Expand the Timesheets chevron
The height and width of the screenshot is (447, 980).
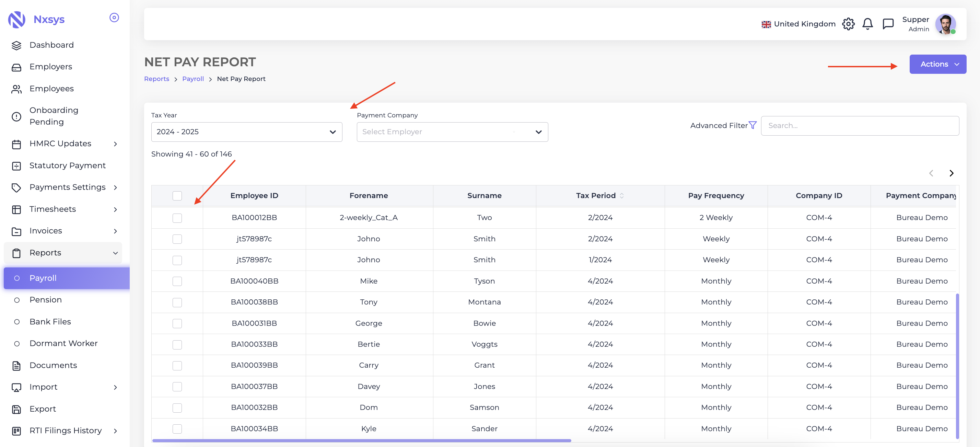[x=115, y=209]
